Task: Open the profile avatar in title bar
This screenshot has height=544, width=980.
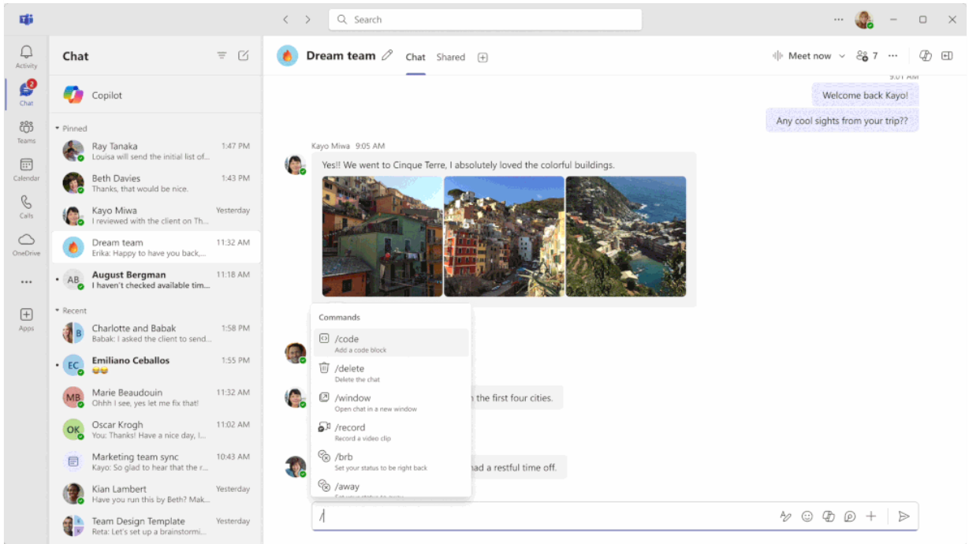Action: point(864,20)
